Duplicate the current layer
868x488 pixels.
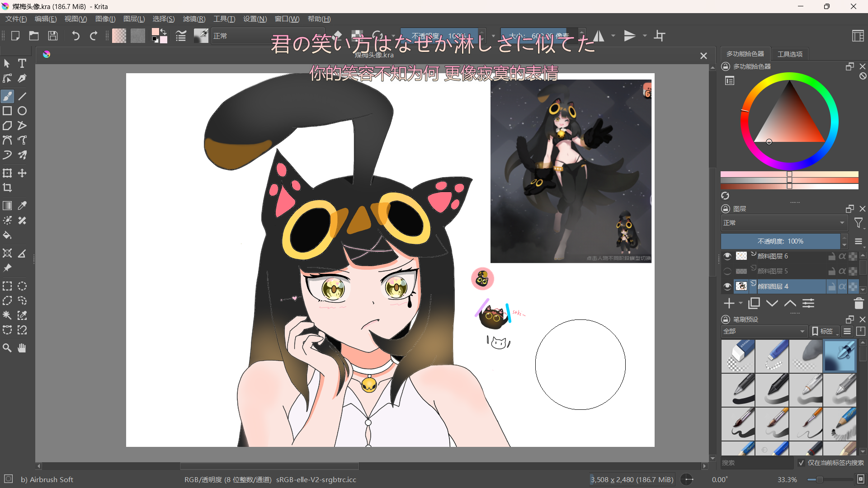[754, 304]
